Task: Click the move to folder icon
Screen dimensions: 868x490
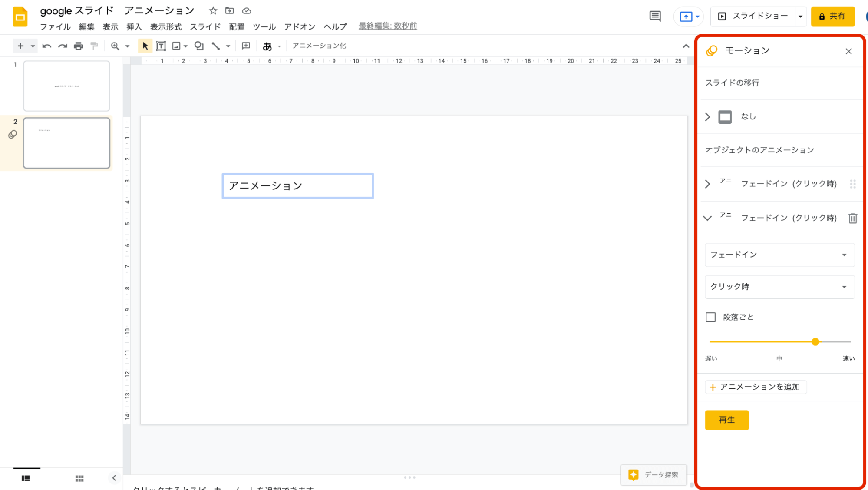Action: point(230,10)
